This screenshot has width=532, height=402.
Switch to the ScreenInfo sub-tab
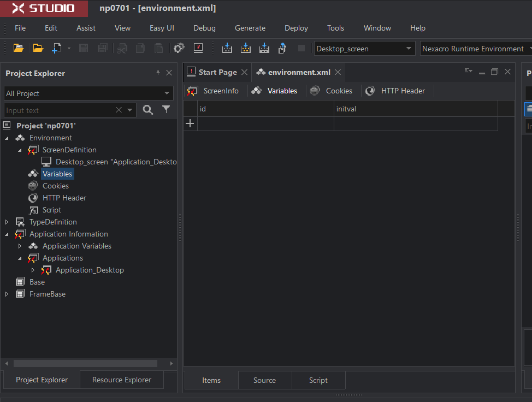point(213,91)
